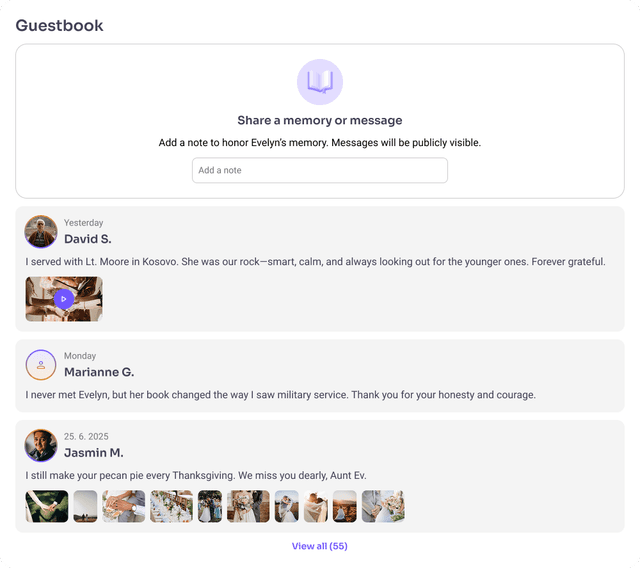Click the purple guestbook book icon
Screen dimensions: 640x568
click(320, 82)
